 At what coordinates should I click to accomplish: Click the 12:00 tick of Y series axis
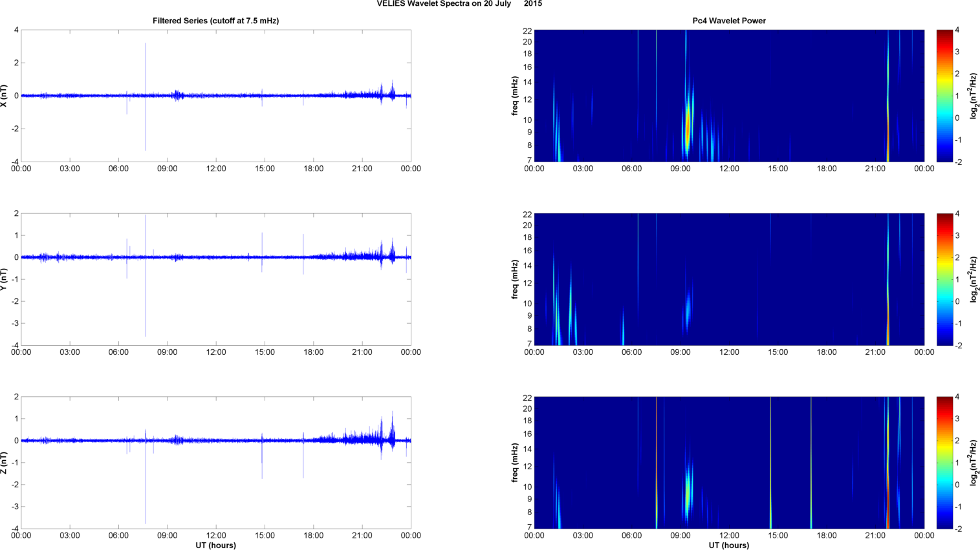point(216,352)
